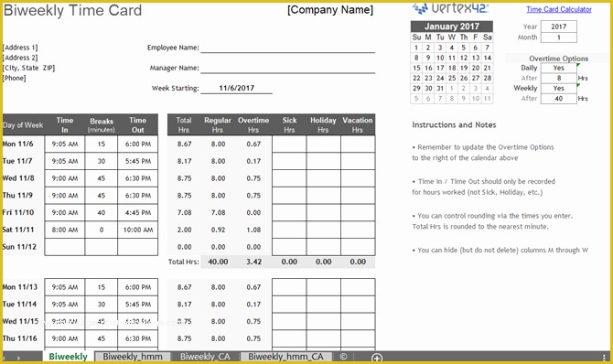Click the Day of Week column header
The width and height of the screenshot is (613, 364).
click(23, 125)
